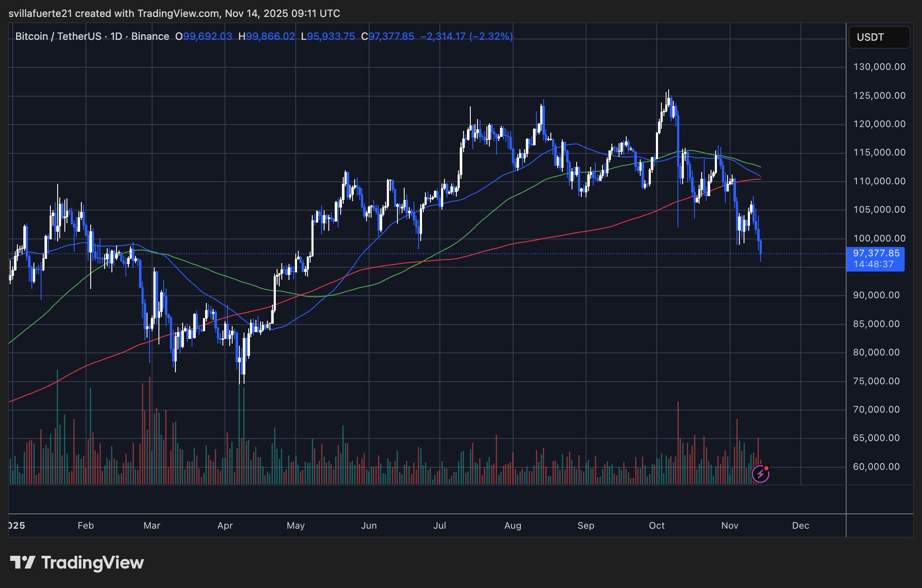Click the high value H99,866.02 in the legend
The image size is (922, 588).
click(267, 36)
